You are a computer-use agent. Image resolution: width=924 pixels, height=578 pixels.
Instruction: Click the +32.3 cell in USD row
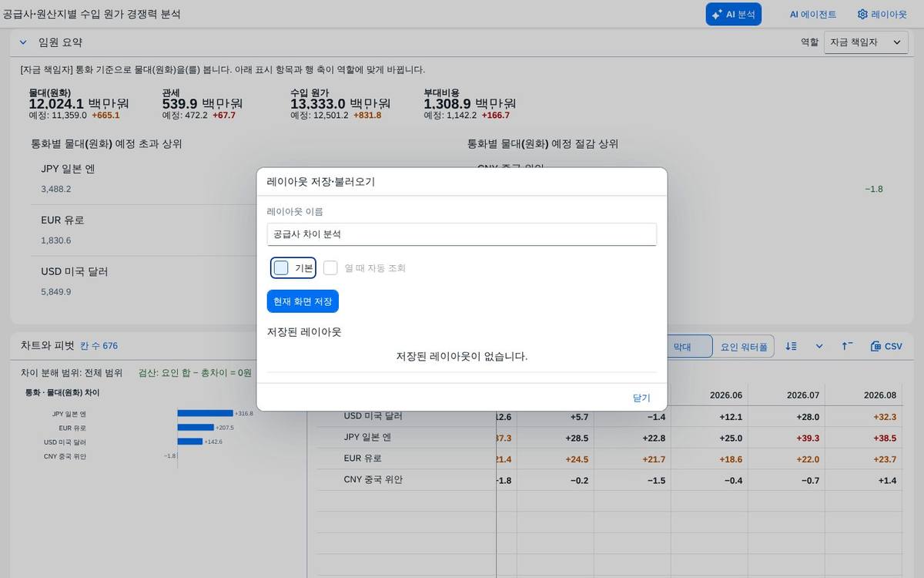864,416
